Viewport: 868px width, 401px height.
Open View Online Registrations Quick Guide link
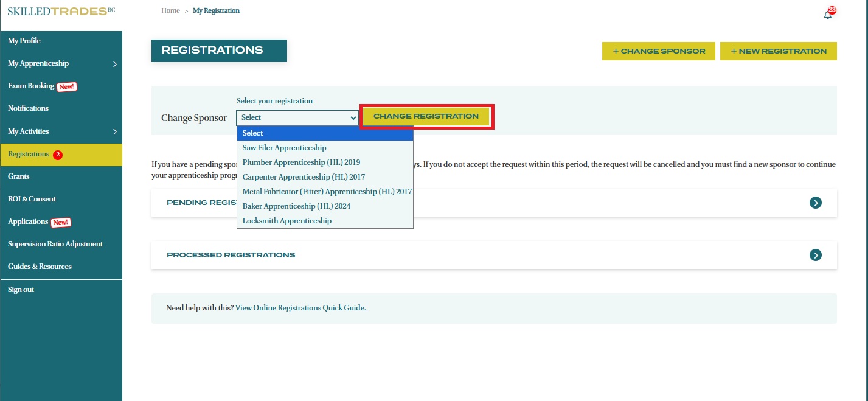click(x=300, y=308)
